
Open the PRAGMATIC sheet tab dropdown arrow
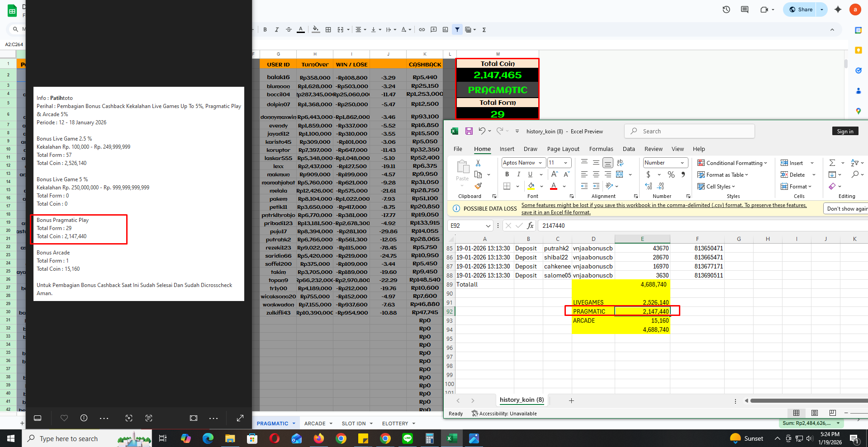click(294, 423)
